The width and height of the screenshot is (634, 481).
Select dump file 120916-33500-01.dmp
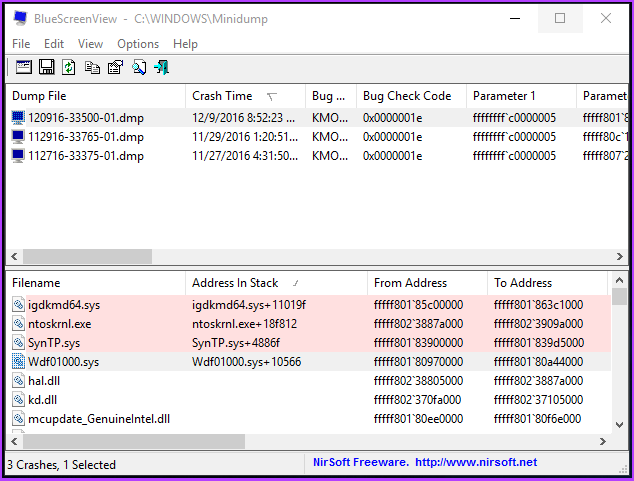click(86, 118)
